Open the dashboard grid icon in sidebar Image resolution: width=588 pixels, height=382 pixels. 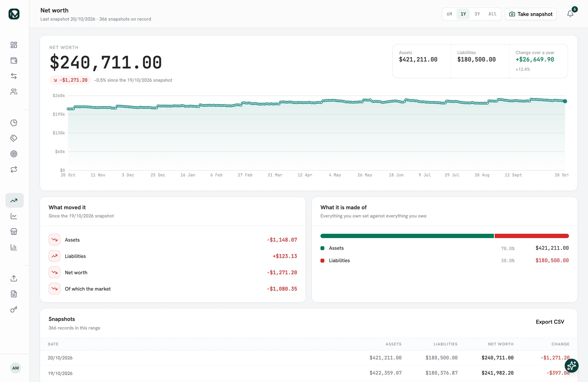[x=14, y=45]
